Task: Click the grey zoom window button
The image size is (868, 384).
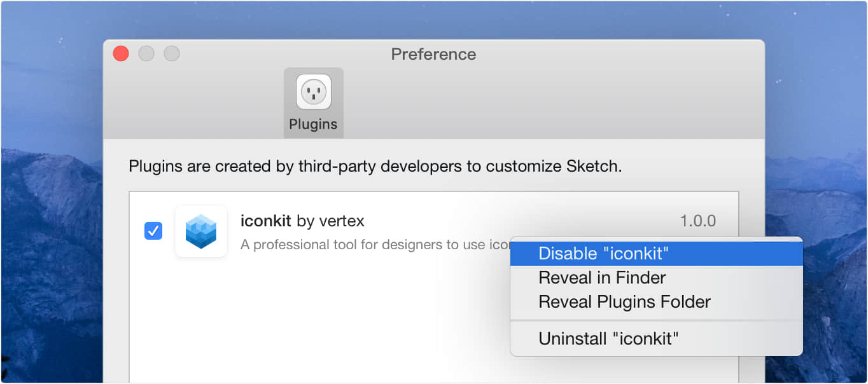Action: (172, 54)
